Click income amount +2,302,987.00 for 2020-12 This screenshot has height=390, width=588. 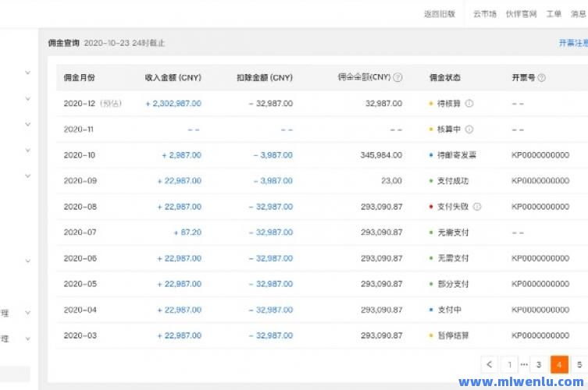pyautogui.click(x=173, y=104)
